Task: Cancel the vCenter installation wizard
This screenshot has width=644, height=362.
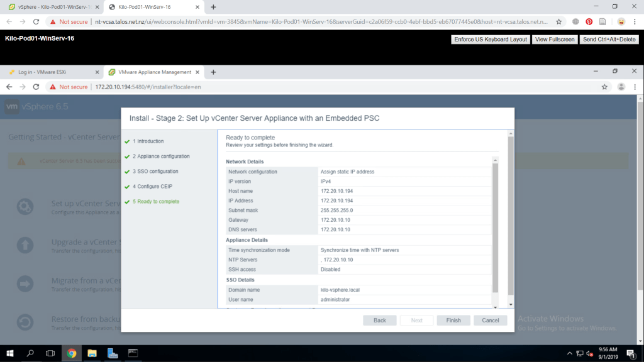Action: (x=490, y=320)
